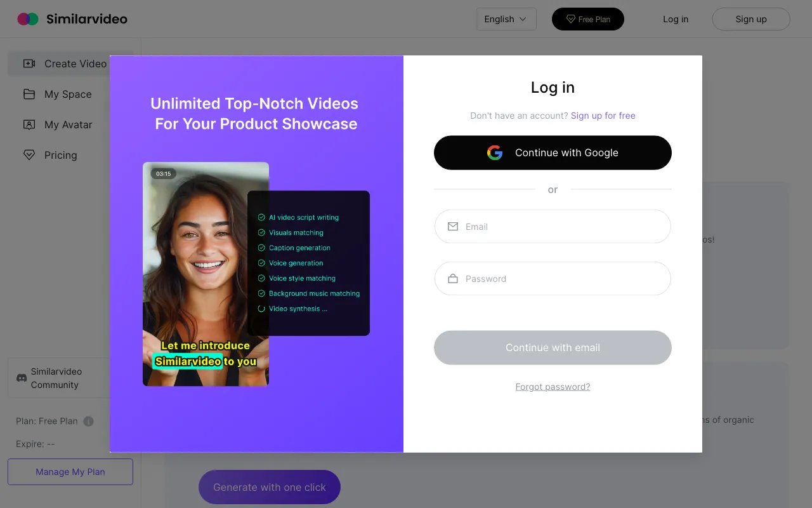This screenshot has width=812, height=508.
Task: Open the Similarvideo Community link
Action: tap(70, 378)
